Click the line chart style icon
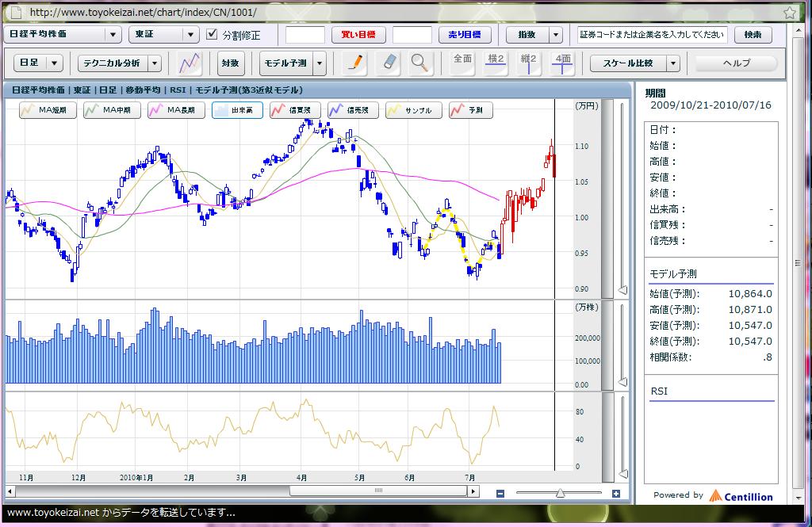The width and height of the screenshot is (812, 527). 190,63
